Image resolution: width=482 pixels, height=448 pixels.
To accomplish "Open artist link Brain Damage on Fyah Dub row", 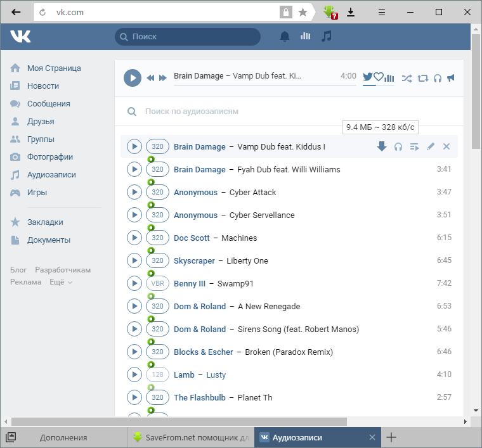I will [200, 169].
